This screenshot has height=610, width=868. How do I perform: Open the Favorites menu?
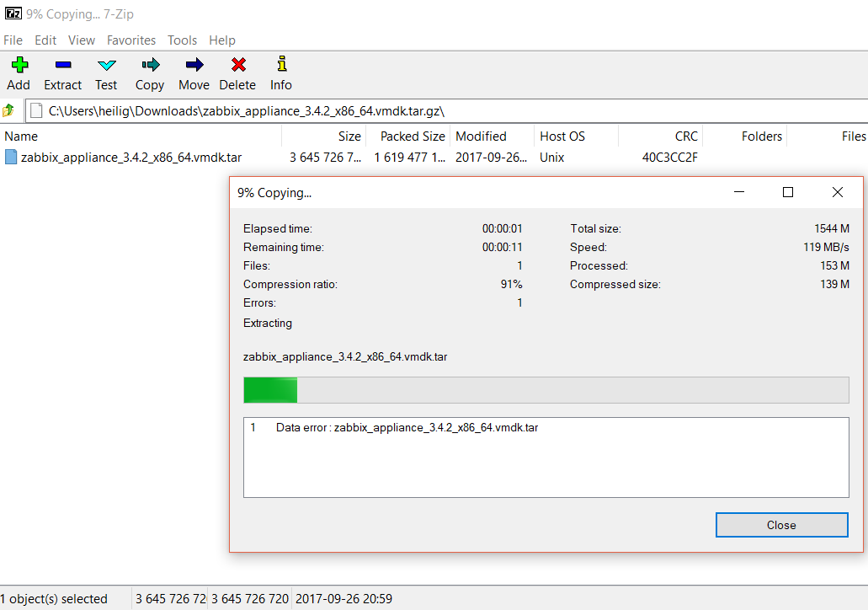pyautogui.click(x=131, y=40)
